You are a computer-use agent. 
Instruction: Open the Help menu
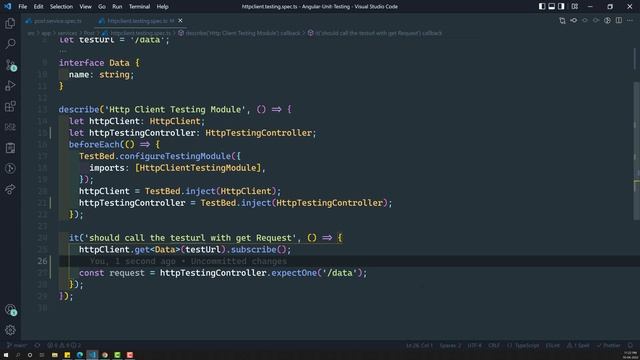(x=162, y=7)
